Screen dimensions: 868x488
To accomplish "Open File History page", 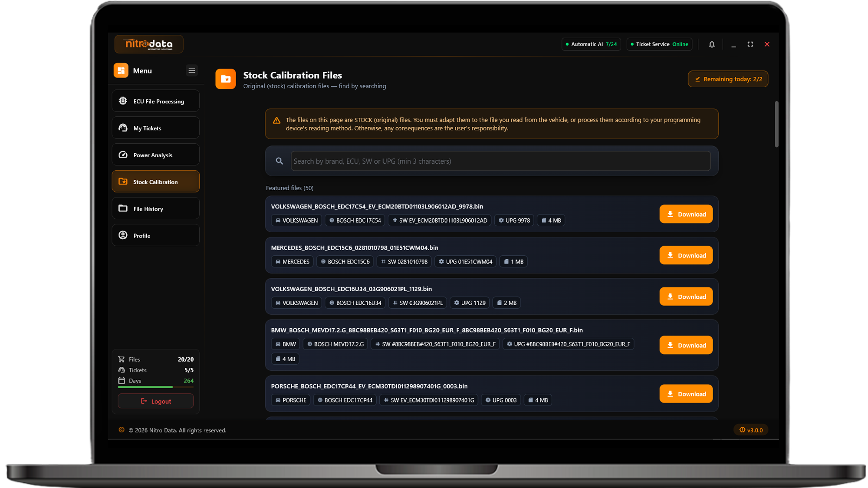I will (x=156, y=209).
